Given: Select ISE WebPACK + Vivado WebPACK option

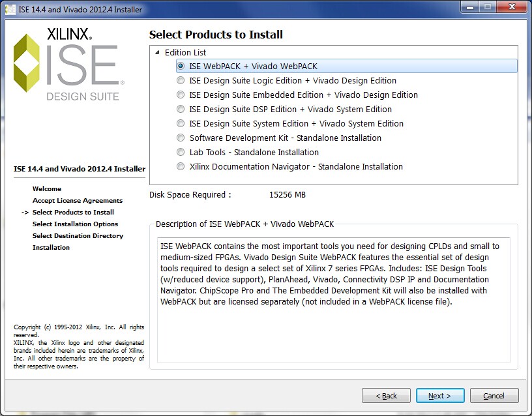Looking at the screenshot, I should click(181, 67).
